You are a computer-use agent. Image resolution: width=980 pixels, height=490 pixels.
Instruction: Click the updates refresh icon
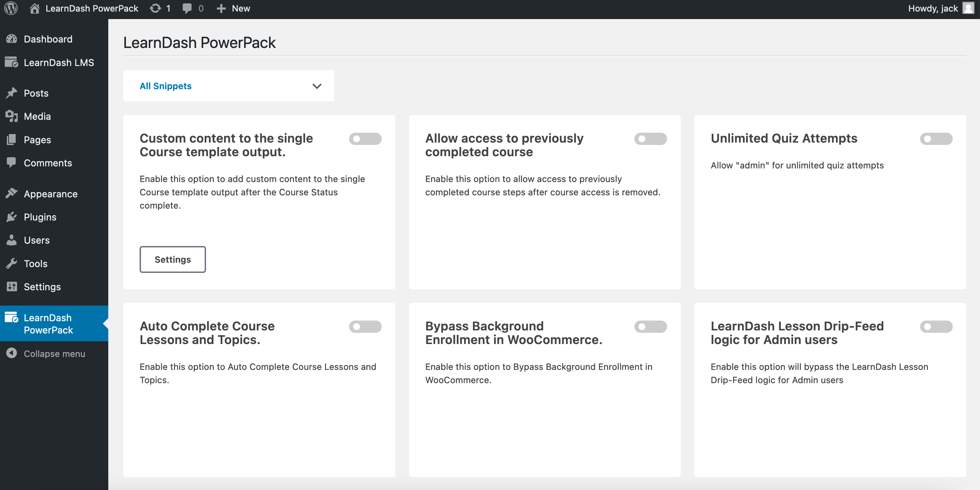tap(155, 9)
